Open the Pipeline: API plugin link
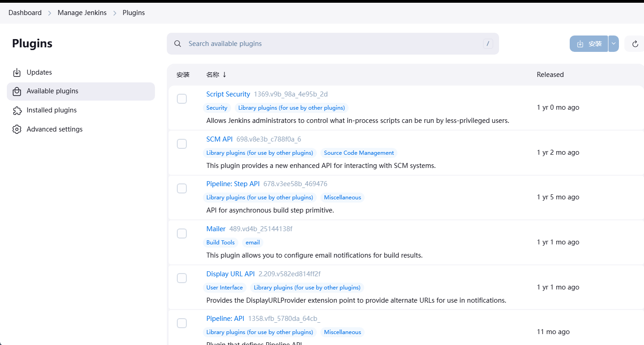Viewport: 644px width, 345px height. click(x=225, y=319)
